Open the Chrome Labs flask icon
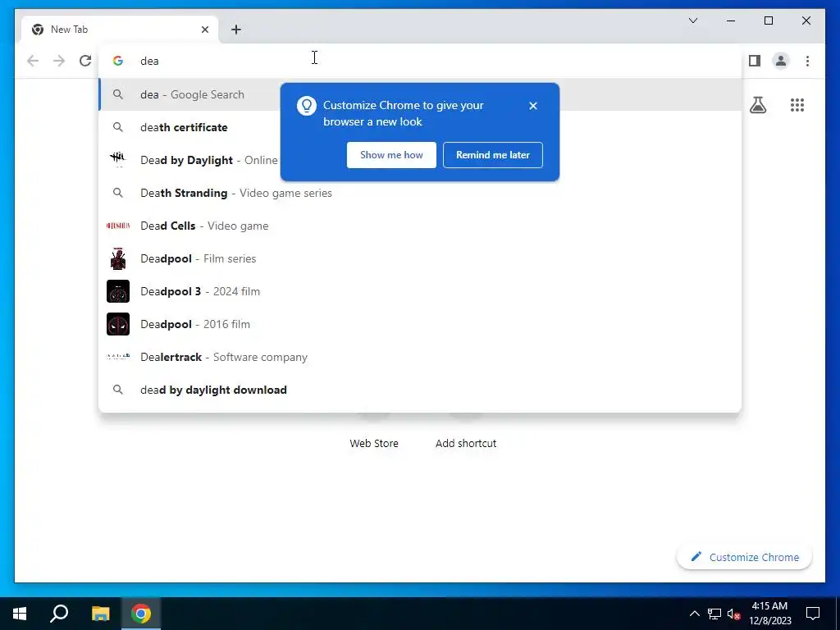This screenshot has width=840, height=630. 757,105
